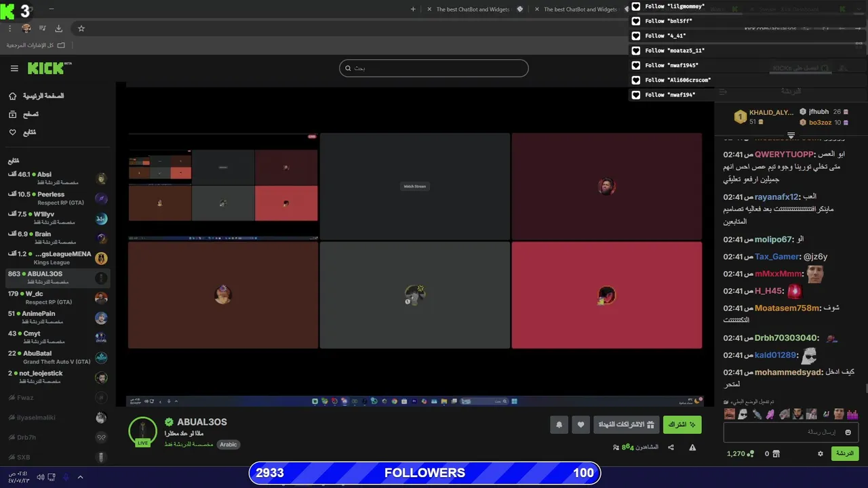Open the Following item with heart icon

pyautogui.click(x=22, y=132)
